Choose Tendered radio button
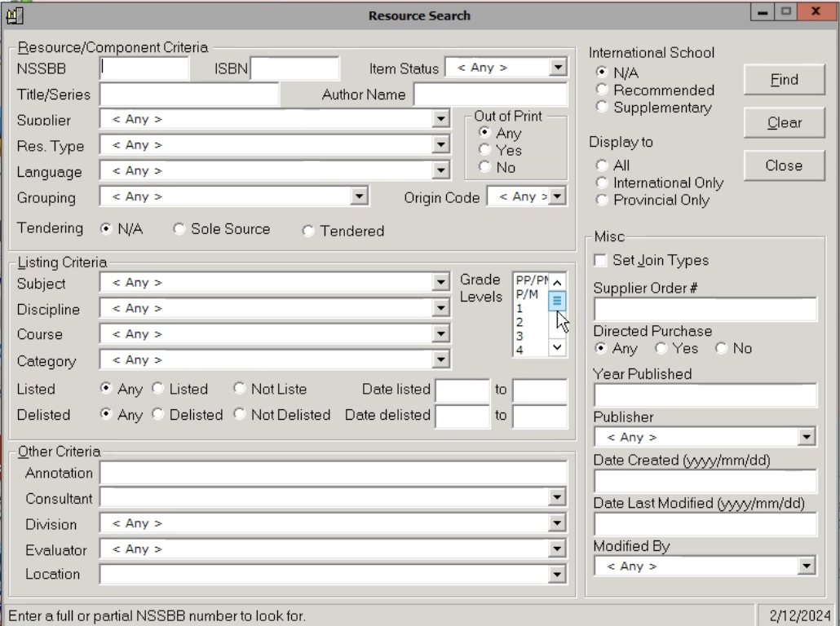Image resolution: width=840 pixels, height=626 pixels. pos(308,231)
